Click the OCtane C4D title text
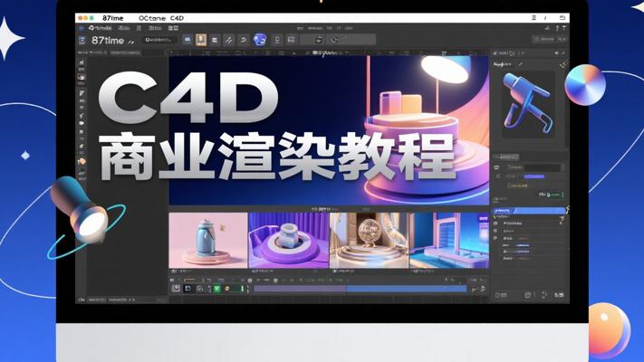The image size is (644, 362). (161, 18)
